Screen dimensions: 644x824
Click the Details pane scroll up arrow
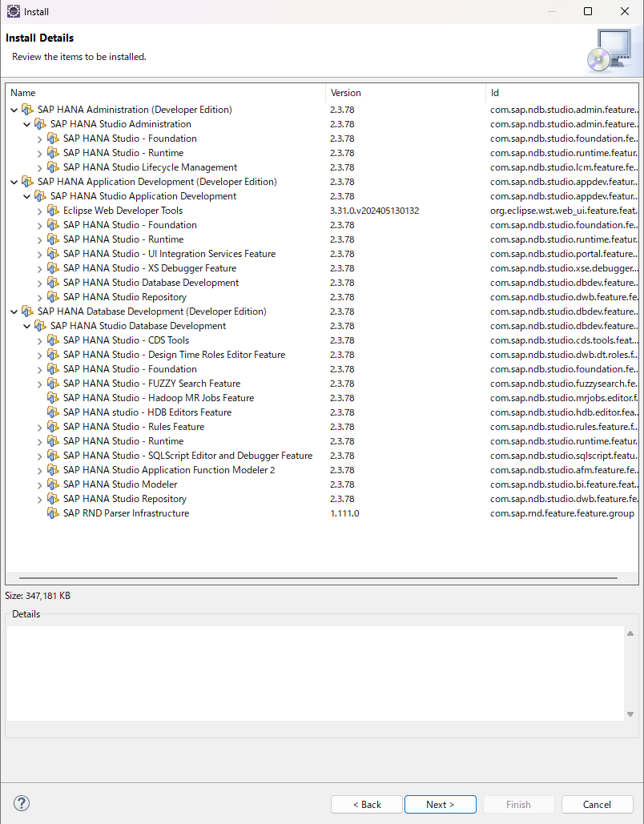coord(630,633)
